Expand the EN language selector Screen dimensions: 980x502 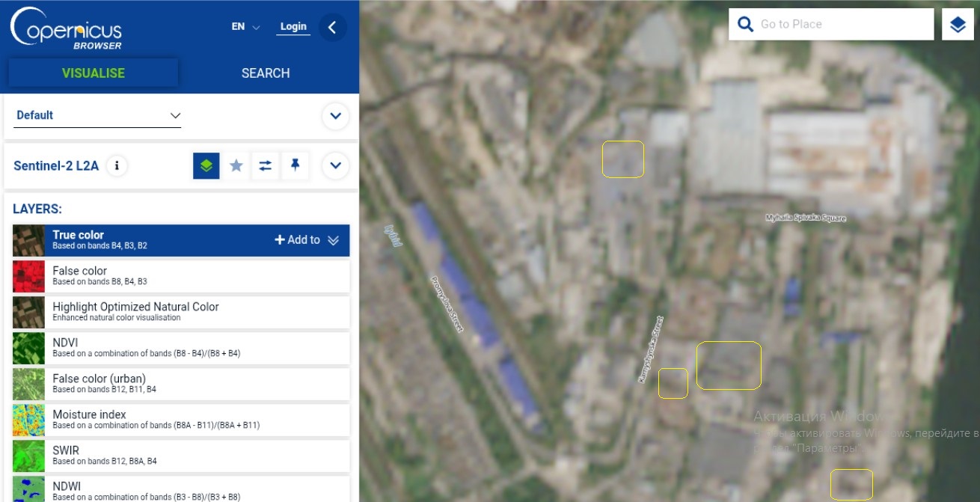point(245,27)
